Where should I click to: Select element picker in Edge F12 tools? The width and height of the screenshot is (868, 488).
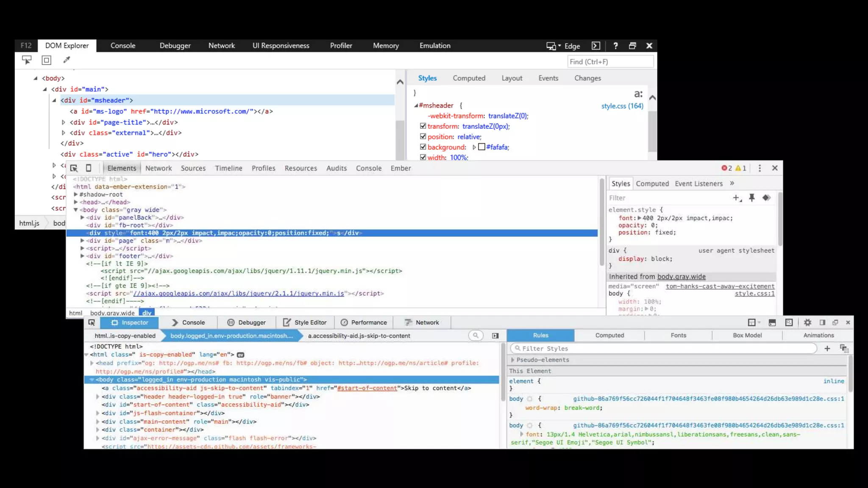click(x=27, y=60)
